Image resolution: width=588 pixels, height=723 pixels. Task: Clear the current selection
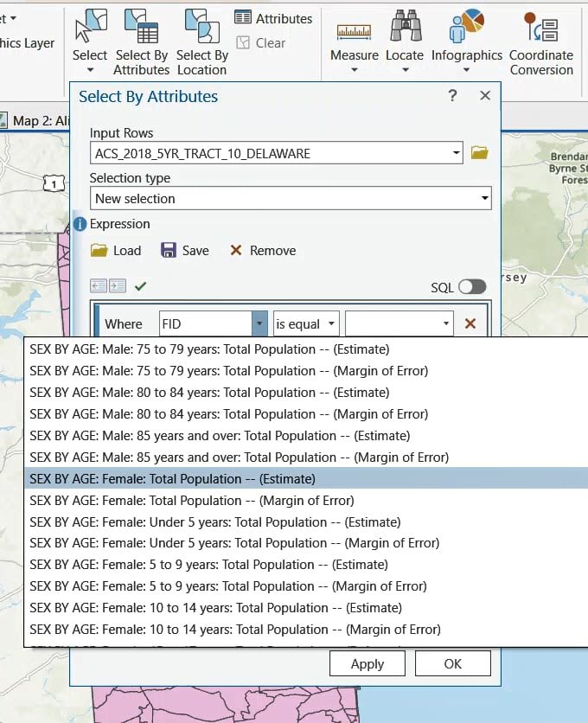point(261,43)
